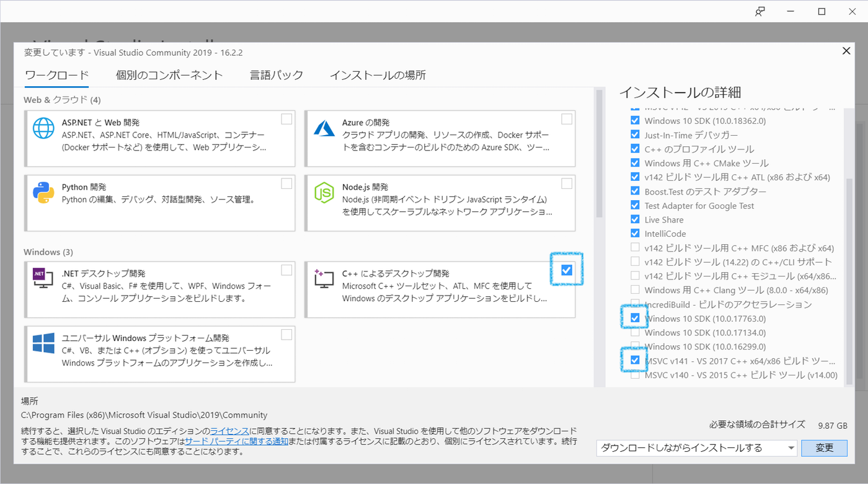The width and height of the screenshot is (868, 484).
Task: Enable the Node.js 開発 workload checkbox
Action: pos(567,183)
